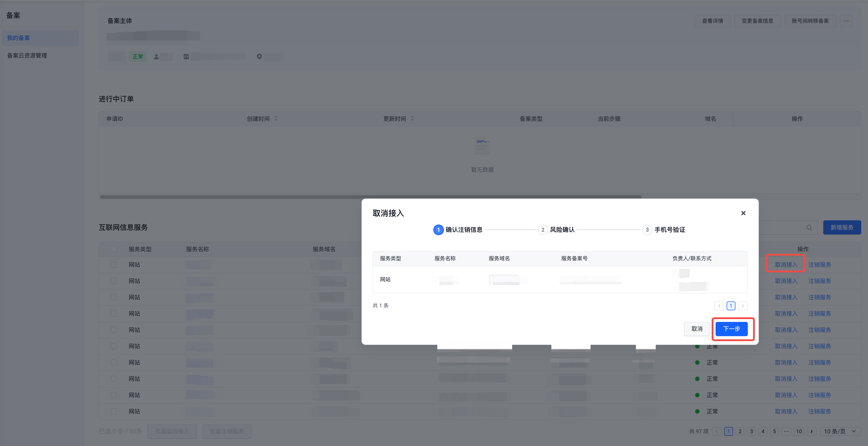Expand the pagination ellipsis pages
This screenshot has width=868, height=446.
point(786,431)
